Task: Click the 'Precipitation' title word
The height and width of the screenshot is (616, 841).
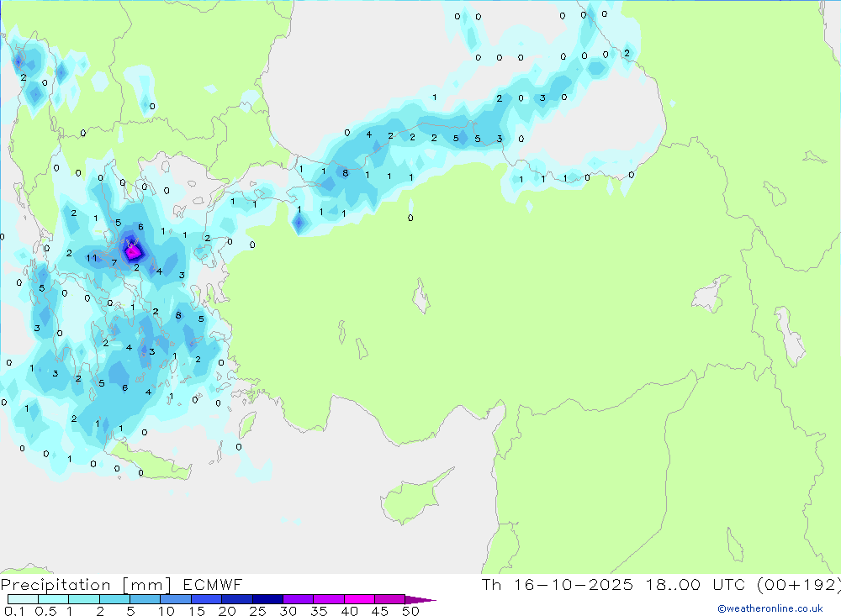Action: [56, 584]
